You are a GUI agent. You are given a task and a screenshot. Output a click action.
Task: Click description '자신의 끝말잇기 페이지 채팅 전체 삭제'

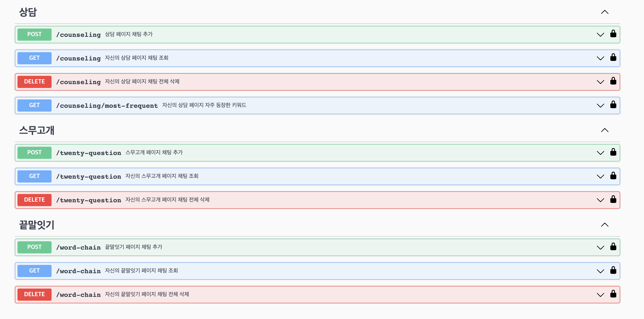pyautogui.click(x=147, y=294)
